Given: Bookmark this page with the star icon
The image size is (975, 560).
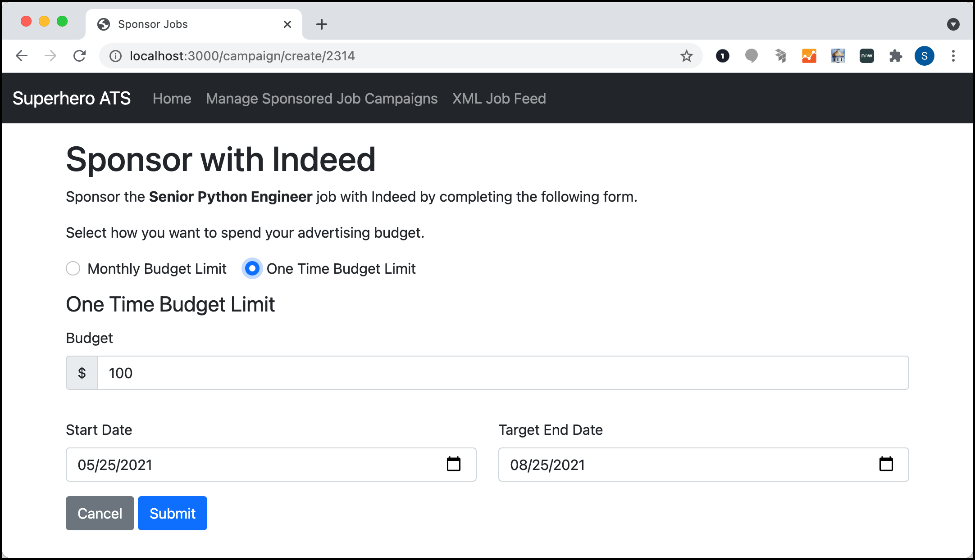Looking at the screenshot, I should pyautogui.click(x=686, y=56).
